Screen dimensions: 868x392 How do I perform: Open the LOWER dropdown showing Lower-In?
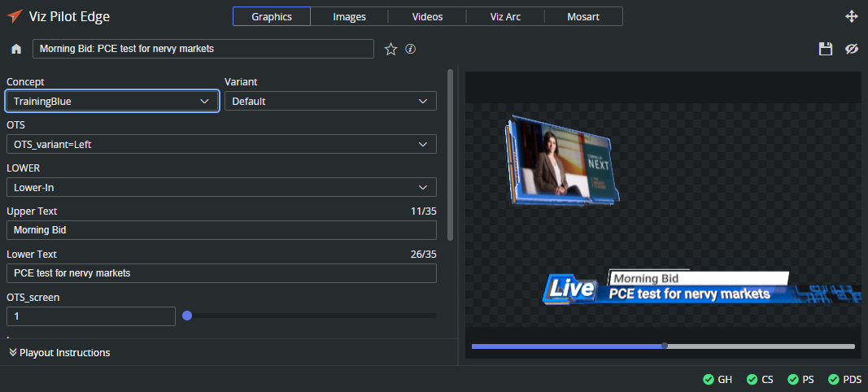221,187
